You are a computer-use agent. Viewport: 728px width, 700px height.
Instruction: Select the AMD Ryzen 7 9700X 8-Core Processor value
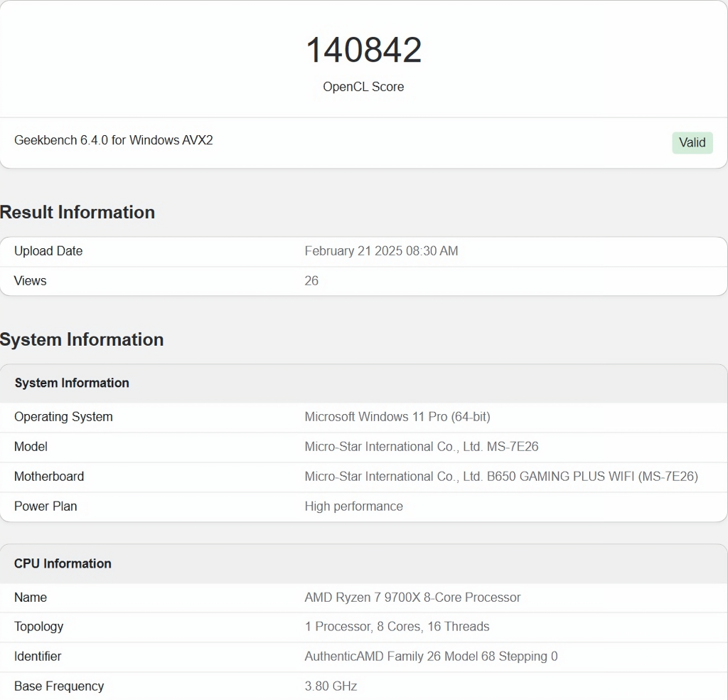click(413, 598)
